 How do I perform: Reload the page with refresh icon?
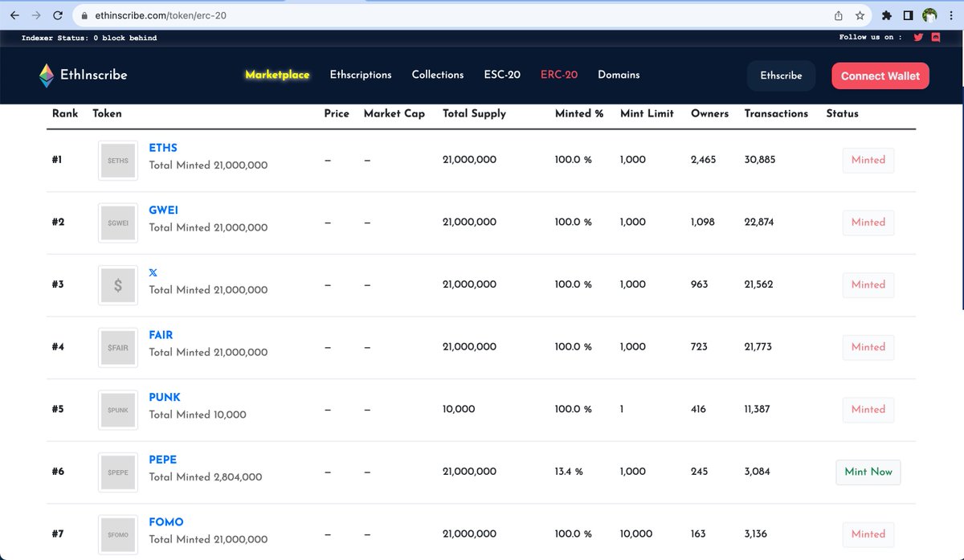point(58,15)
